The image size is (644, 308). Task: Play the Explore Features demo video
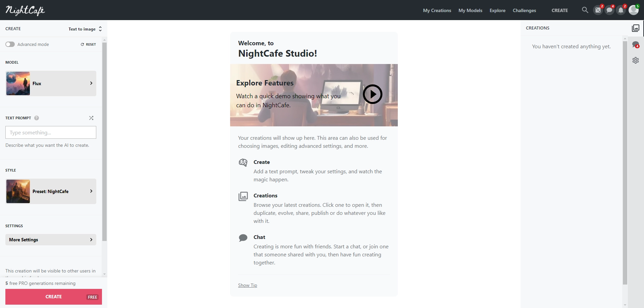tap(372, 94)
